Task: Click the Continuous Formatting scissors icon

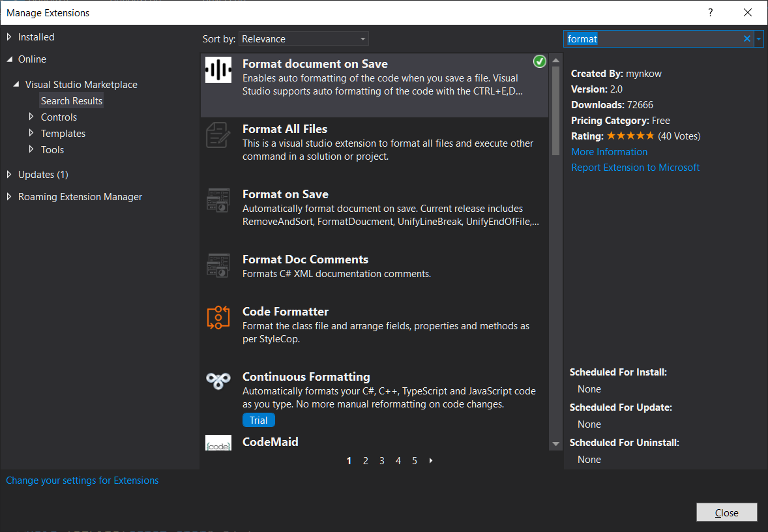Action: tap(218, 381)
